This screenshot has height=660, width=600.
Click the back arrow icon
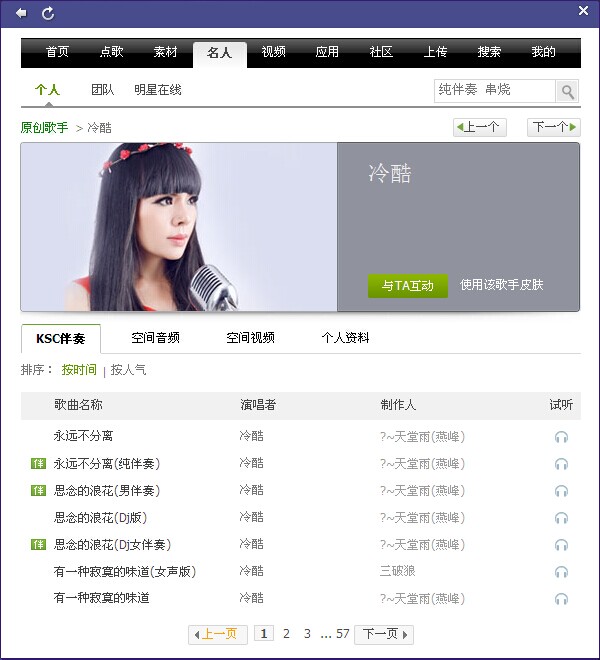click(x=21, y=13)
